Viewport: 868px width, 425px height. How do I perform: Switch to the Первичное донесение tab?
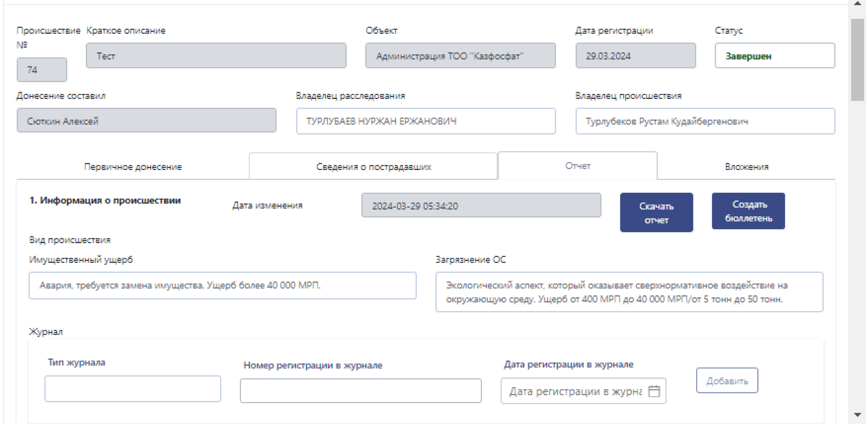[x=133, y=167]
